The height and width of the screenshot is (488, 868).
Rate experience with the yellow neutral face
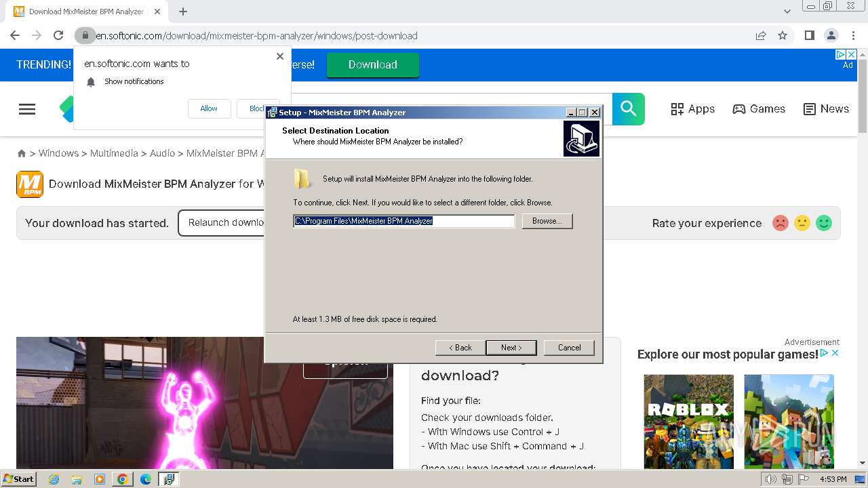[802, 223]
